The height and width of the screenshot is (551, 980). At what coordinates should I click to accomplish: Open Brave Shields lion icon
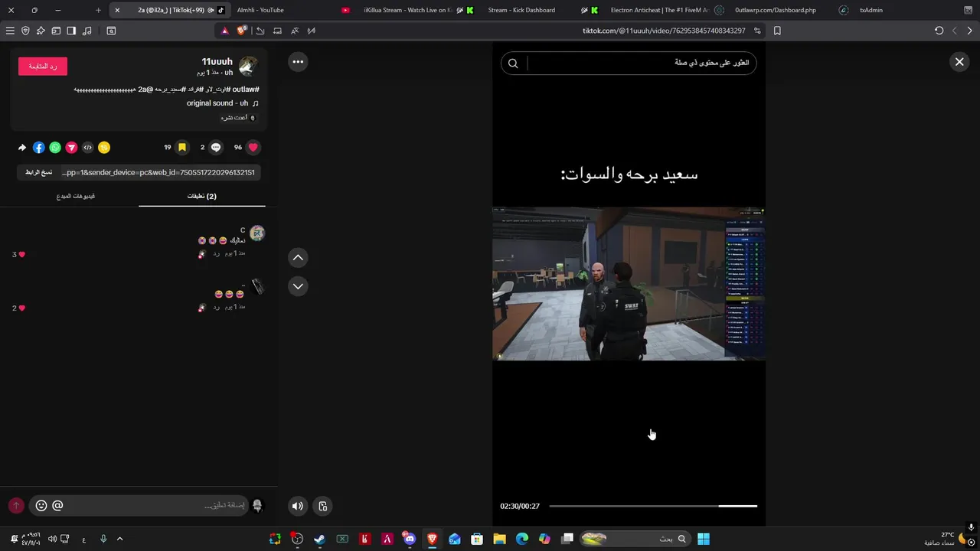point(242,31)
